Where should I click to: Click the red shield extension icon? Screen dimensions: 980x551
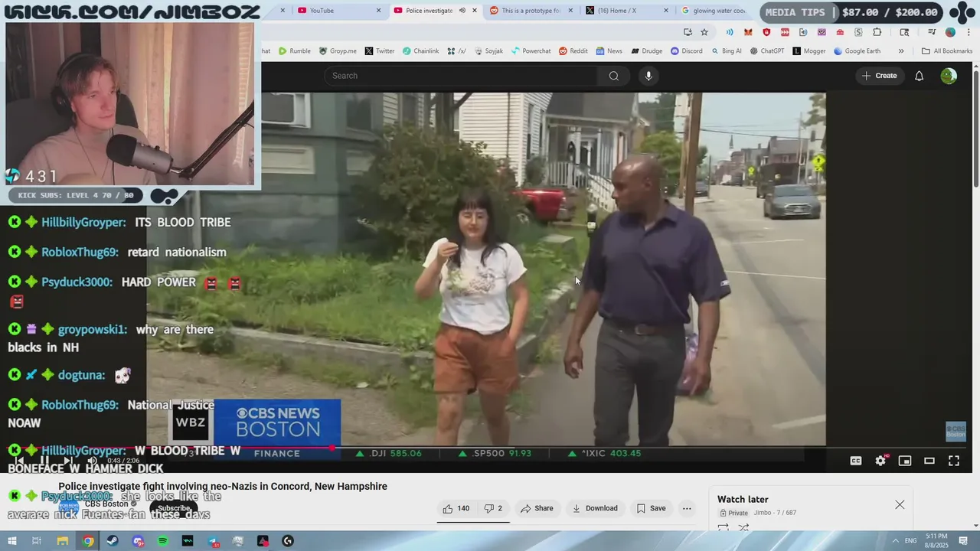(x=766, y=32)
